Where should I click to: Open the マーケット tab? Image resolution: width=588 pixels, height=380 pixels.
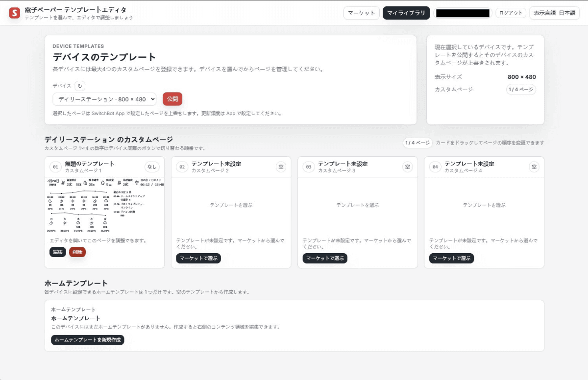click(x=362, y=13)
